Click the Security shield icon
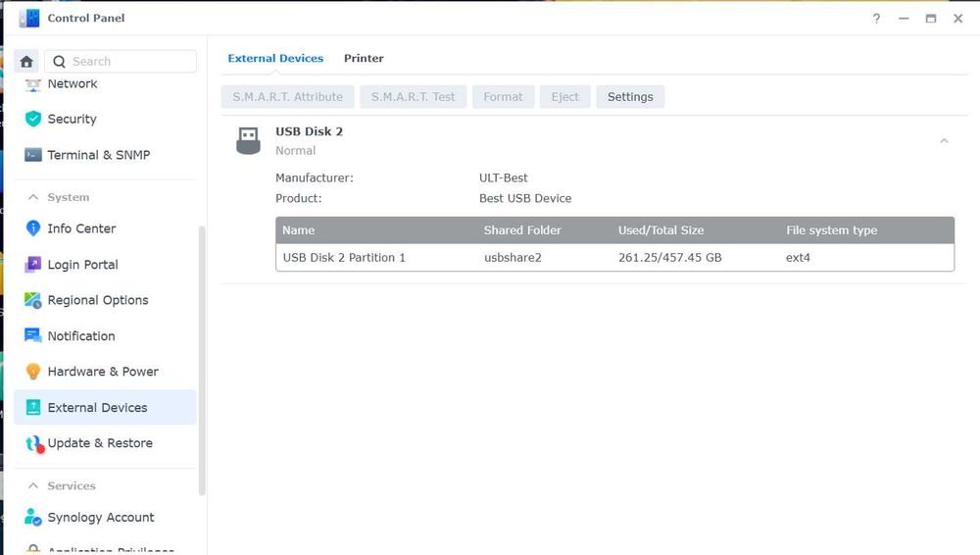The height and width of the screenshot is (555, 980). click(x=33, y=119)
